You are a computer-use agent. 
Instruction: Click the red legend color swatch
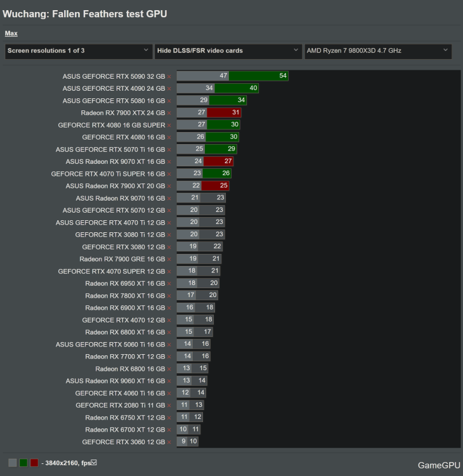pyautogui.click(x=34, y=463)
